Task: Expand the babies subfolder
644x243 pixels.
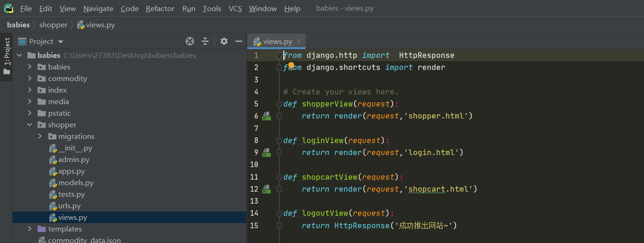Action: coord(30,67)
